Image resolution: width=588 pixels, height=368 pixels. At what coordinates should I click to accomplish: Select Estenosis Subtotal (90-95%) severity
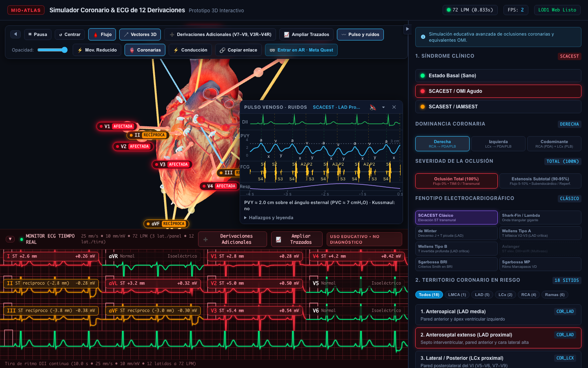click(x=540, y=181)
